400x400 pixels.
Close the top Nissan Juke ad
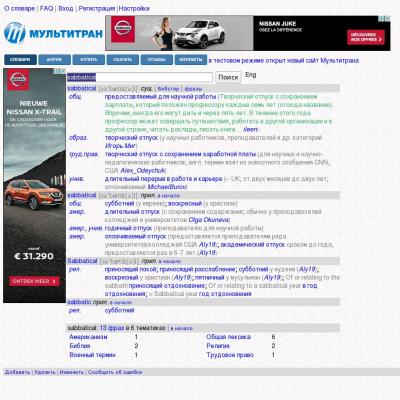point(387,19)
